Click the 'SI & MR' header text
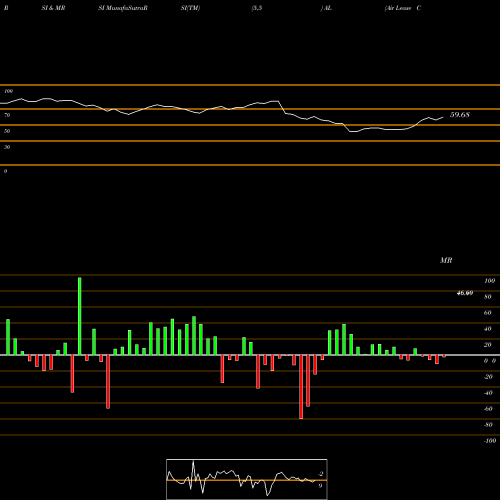Screen dimensions: 500x500 point(53,8)
